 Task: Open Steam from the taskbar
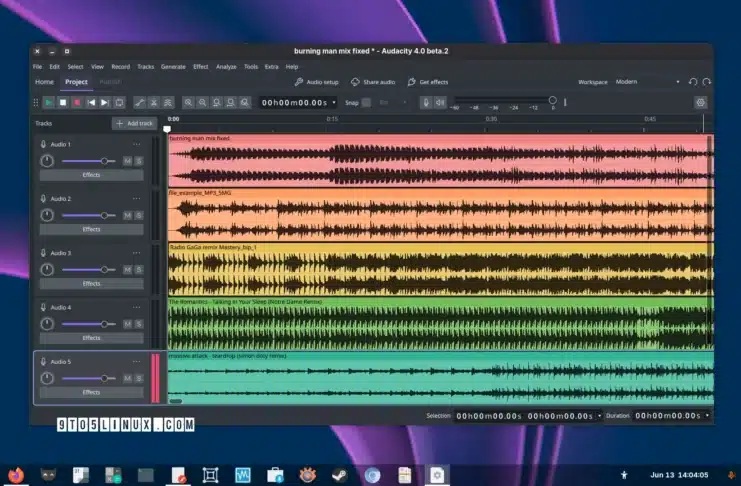point(339,475)
